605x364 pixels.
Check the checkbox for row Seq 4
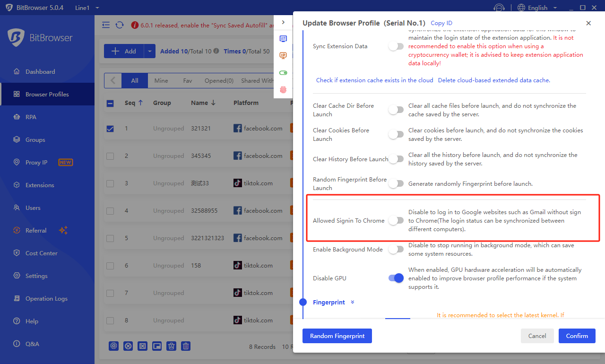pyautogui.click(x=110, y=210)
